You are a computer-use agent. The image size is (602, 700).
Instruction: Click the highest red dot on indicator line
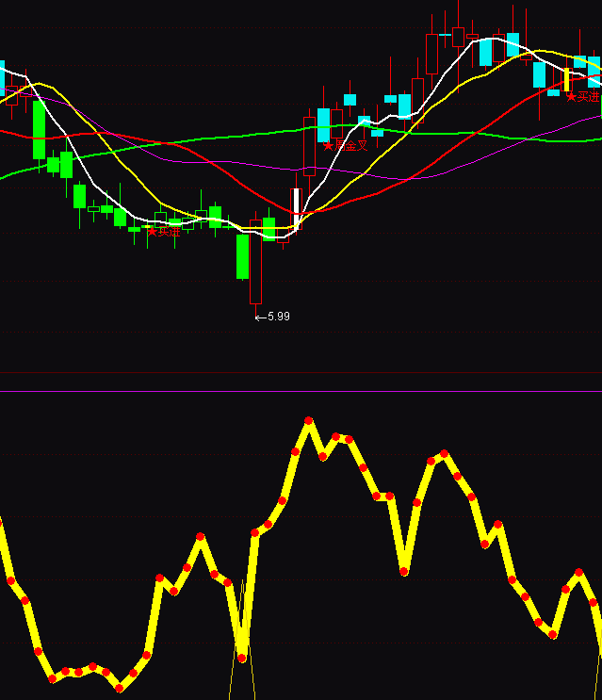click(308, 419)
